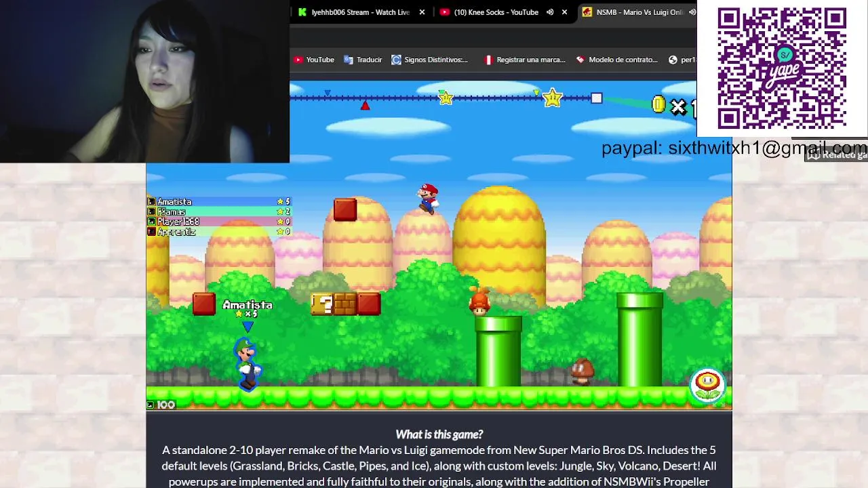Screen dimensions: 868x488
Task: Click the fire flower reserve item icon
Action: click(707, 385)
